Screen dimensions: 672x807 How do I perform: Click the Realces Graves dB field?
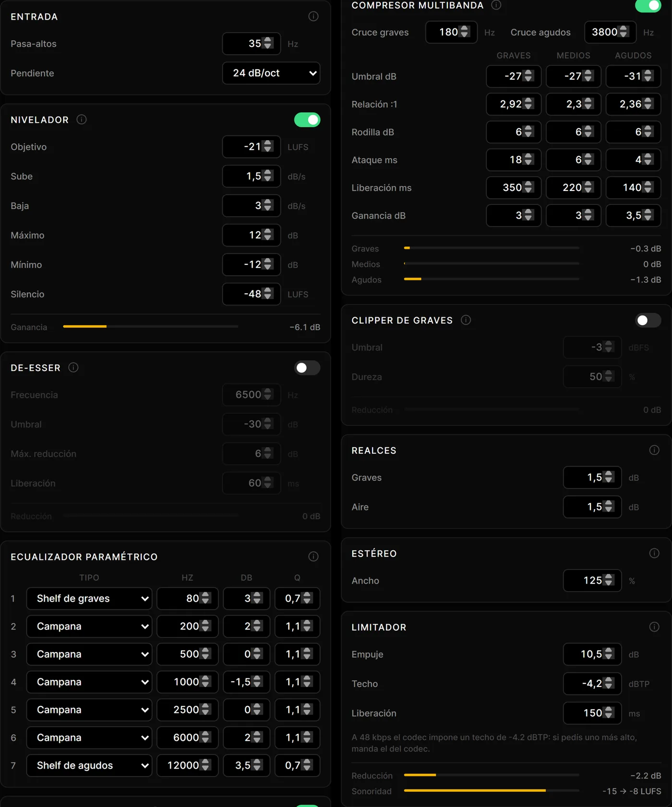[x=592, y=477]
